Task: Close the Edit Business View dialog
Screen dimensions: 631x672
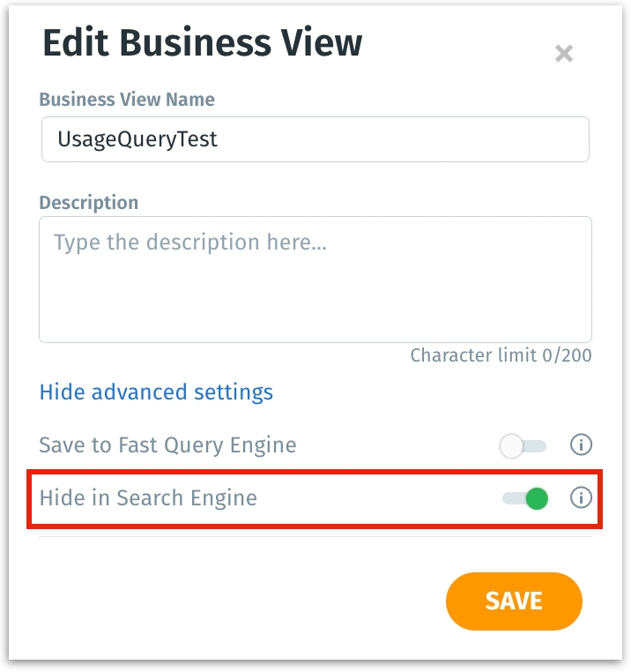Action: coord(564,54)
